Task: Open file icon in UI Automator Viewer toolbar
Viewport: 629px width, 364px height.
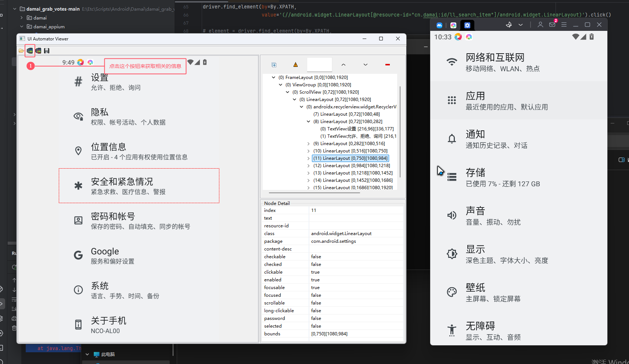Action: [x=22, y=51]
